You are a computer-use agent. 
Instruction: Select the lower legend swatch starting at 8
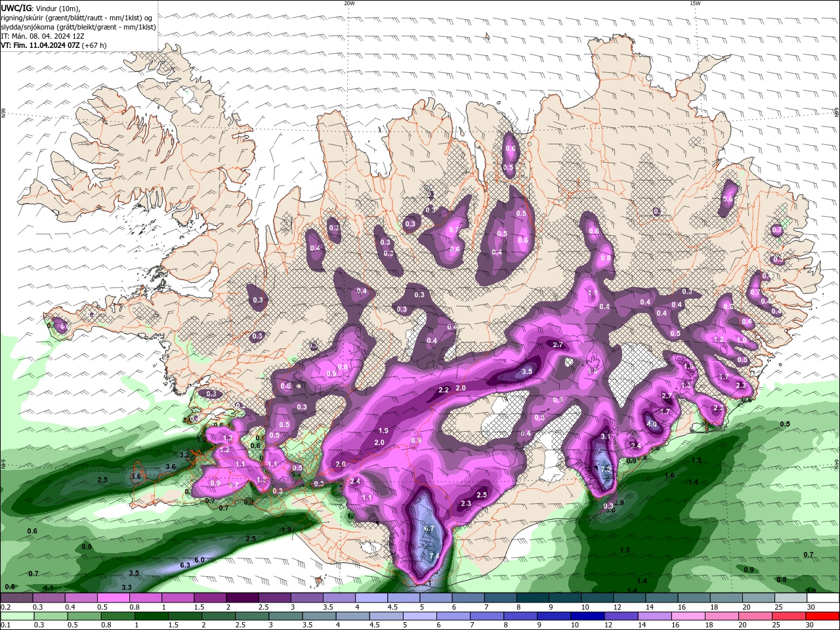click(x=520, y=616)
